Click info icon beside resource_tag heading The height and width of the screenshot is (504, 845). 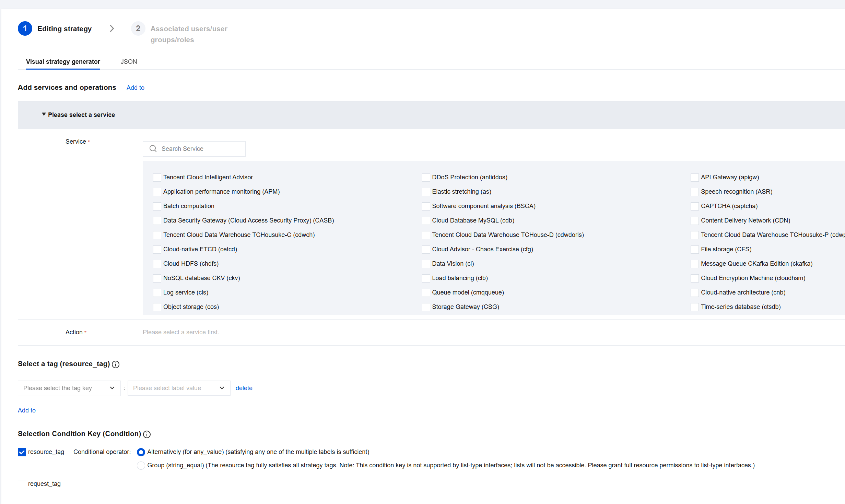(116, 364)
